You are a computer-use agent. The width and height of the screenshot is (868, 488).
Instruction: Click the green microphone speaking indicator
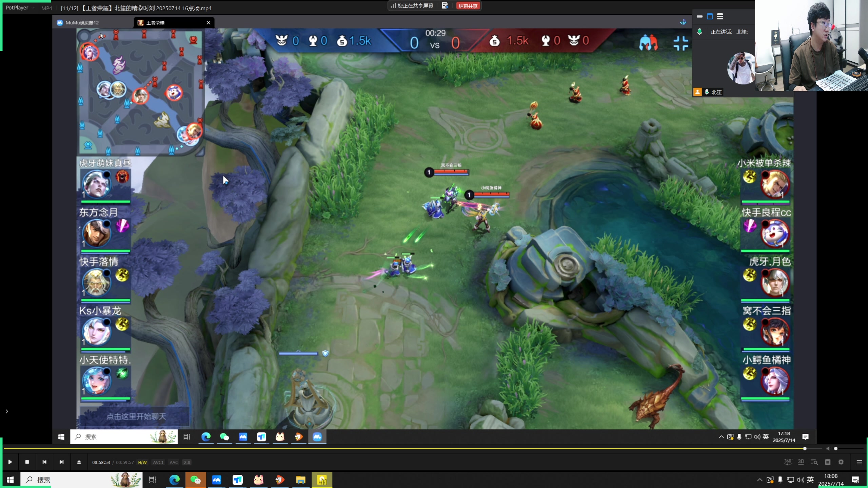(x=699, y=32)
